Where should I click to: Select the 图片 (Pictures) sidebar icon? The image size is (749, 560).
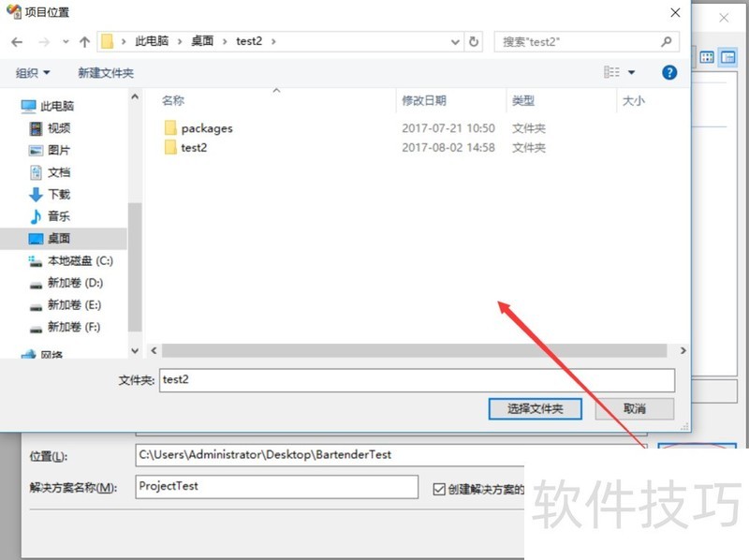tap(37, 150)
